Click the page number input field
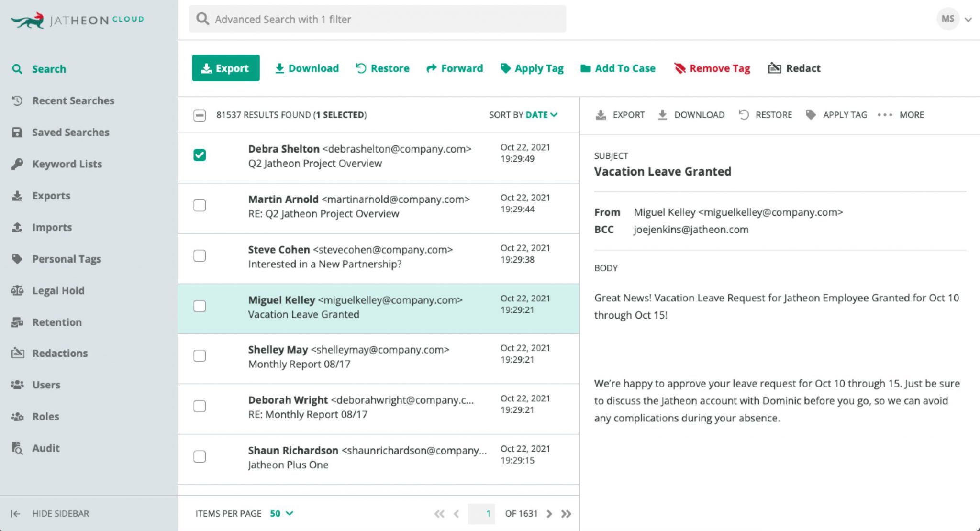The width and height of the screenshot is (980, 531). click(x=481, y=514)
